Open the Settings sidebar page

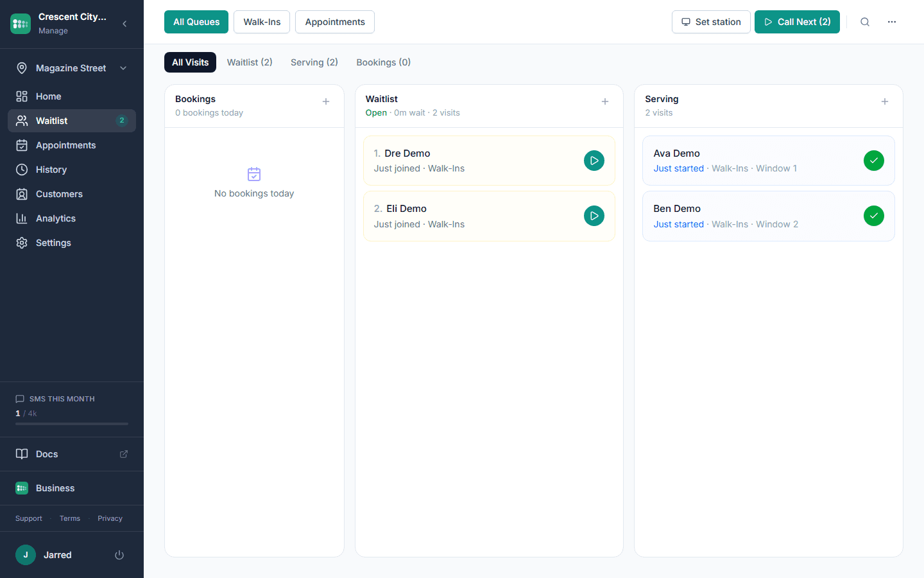[x=72, y=243]
